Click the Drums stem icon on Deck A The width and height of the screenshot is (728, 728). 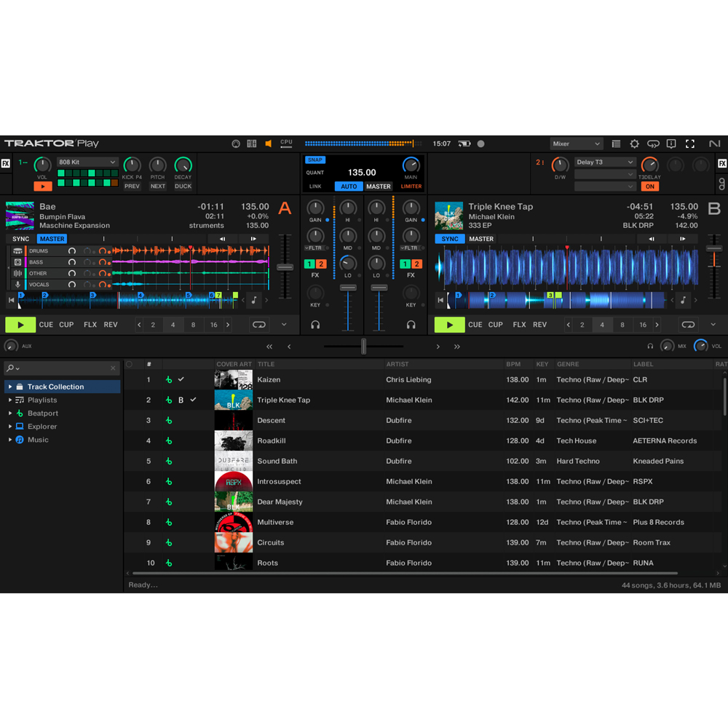click(17, 250)
